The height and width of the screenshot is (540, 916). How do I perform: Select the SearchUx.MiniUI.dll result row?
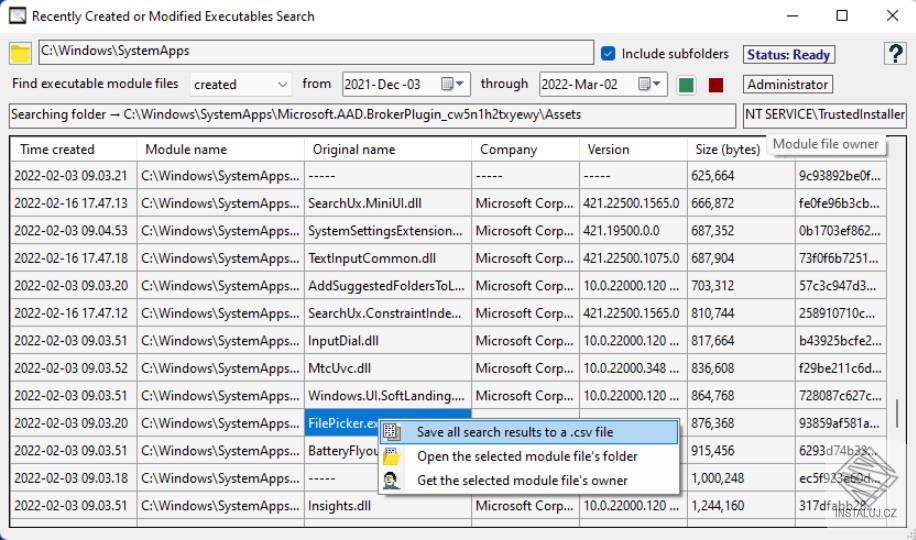447,203
